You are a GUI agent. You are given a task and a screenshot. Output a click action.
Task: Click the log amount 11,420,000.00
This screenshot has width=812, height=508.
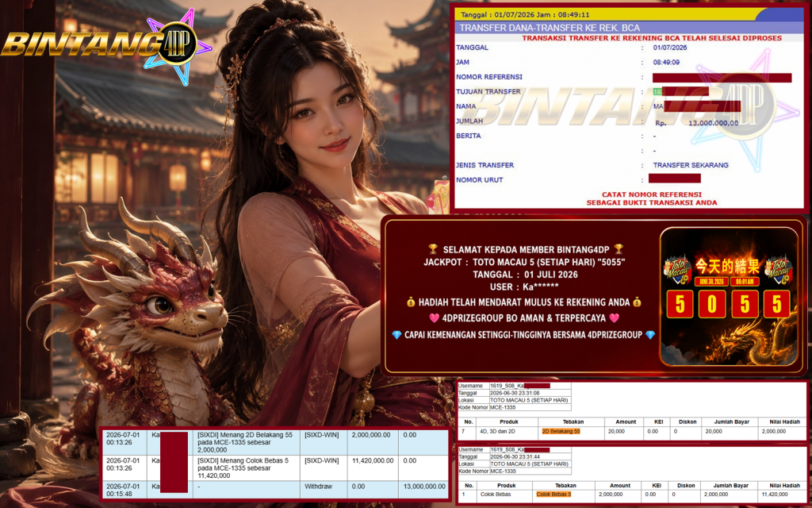pyautogui.click(x=373, y=460)
